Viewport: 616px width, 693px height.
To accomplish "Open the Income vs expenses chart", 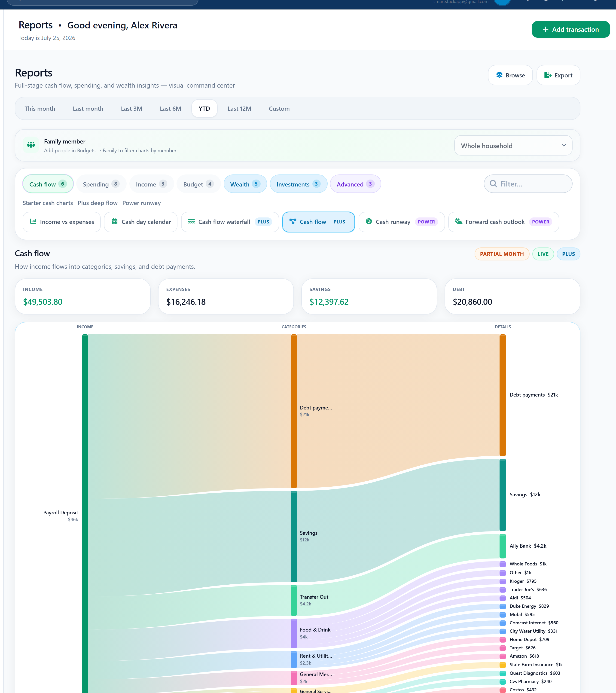I will click(62, 222).
